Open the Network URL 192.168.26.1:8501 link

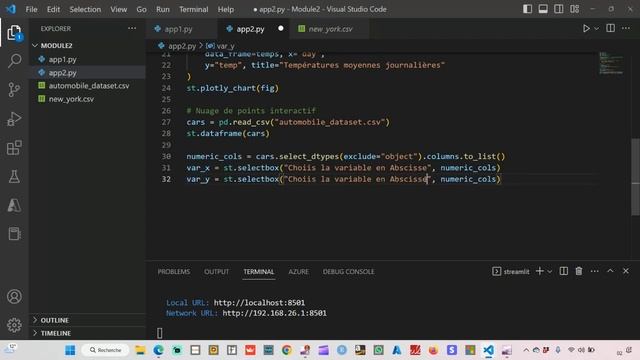[x=274, y=313]
